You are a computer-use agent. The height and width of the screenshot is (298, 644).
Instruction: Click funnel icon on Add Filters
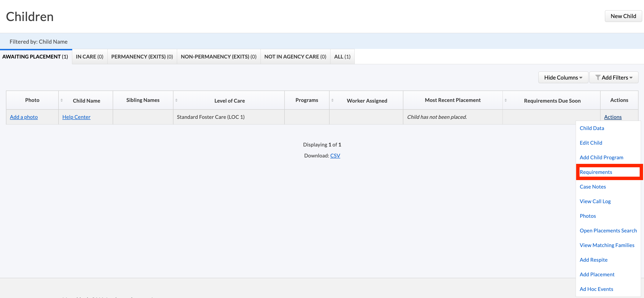[x=598, y=77]
